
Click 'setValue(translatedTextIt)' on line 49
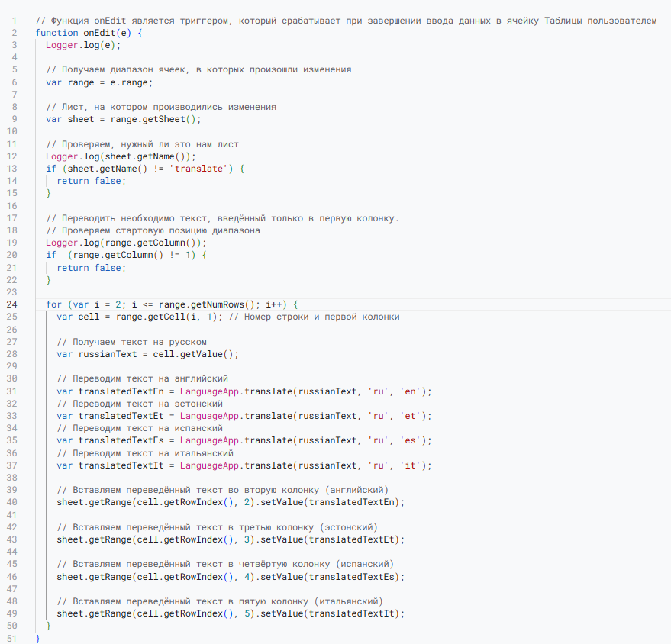[x=330, y=613]
